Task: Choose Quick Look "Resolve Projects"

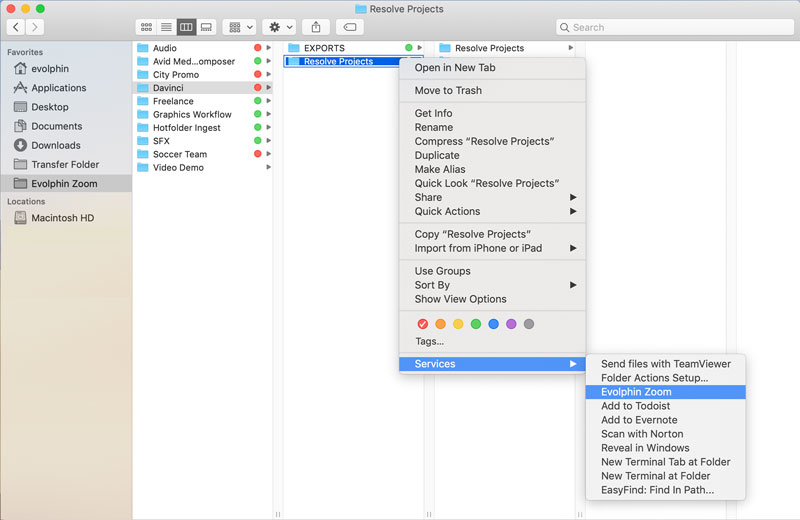Action: click(x=492, y=184)
